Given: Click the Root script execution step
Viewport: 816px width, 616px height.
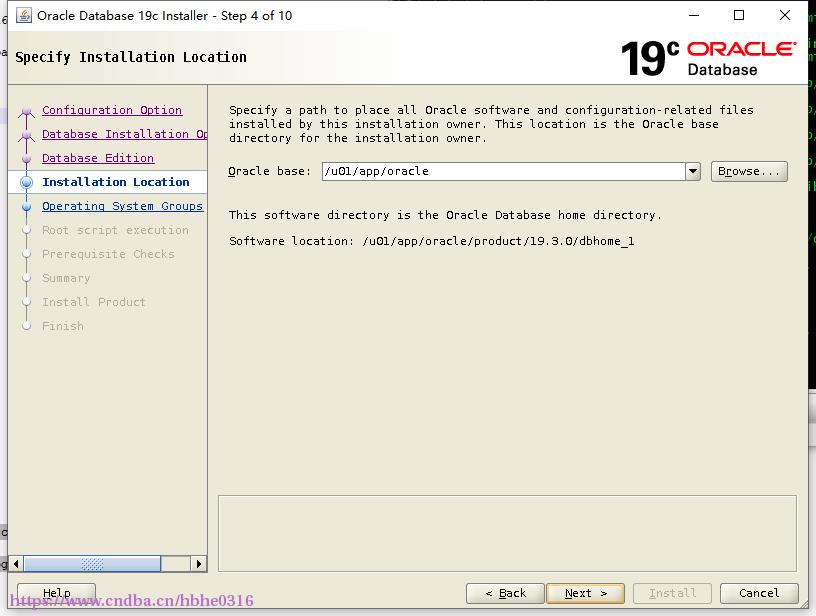Looking at the screenshot, I should coord(115,230).
